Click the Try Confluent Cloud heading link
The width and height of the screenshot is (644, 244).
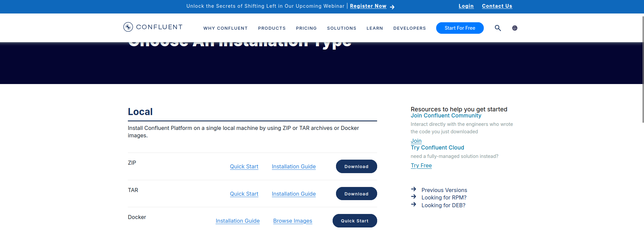(437, 148)
